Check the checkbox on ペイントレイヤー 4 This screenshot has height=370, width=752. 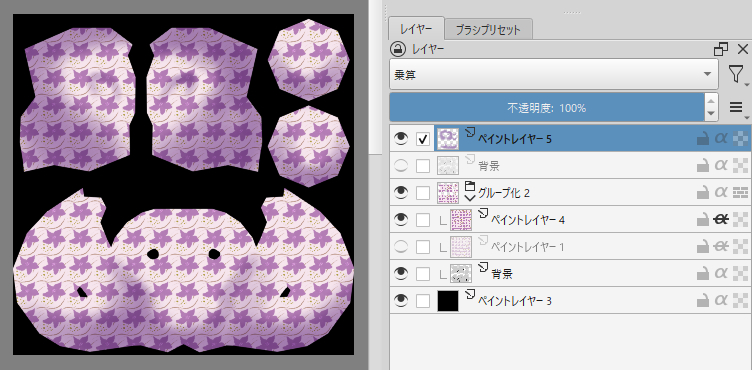[x=423, y=220]
